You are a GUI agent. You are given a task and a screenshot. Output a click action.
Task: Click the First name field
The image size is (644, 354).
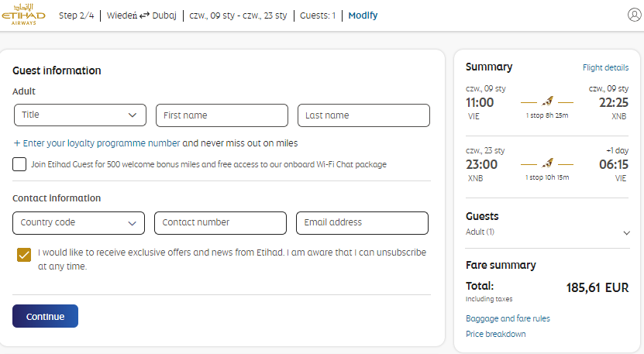tap(222, 115)
